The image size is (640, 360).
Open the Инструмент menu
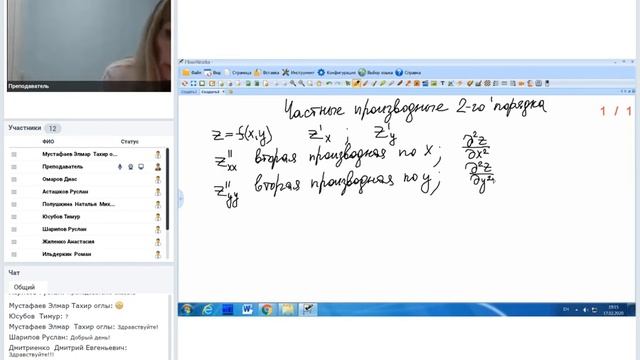298,73
